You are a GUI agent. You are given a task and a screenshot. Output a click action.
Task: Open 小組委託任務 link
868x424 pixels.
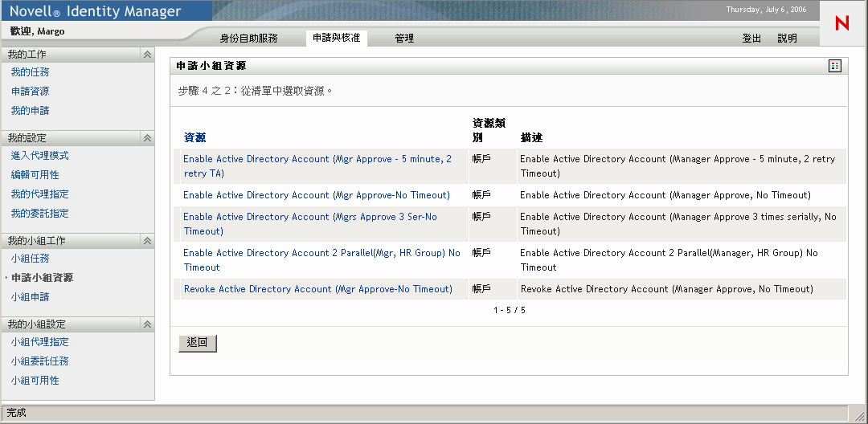[40, 361]
